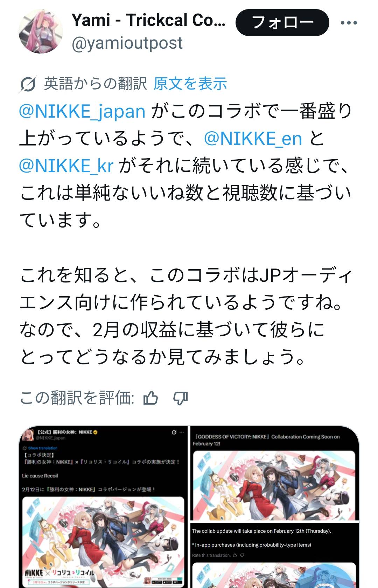
Task: Rate the translation with thumbs down
Action: tap(181, 398)
